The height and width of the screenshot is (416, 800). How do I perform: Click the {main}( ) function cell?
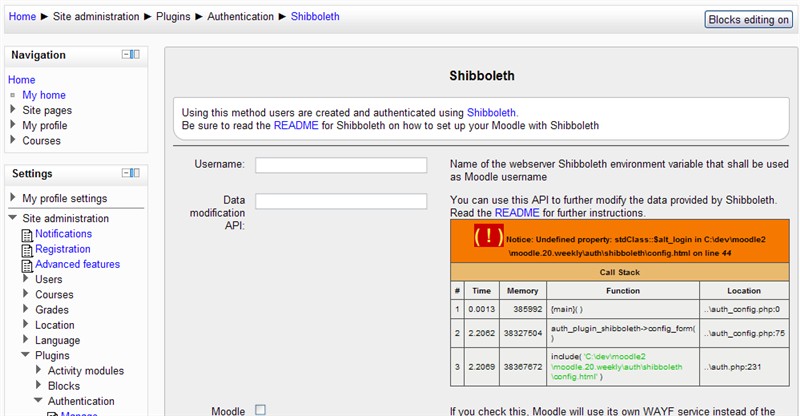(x=623, y=309)
